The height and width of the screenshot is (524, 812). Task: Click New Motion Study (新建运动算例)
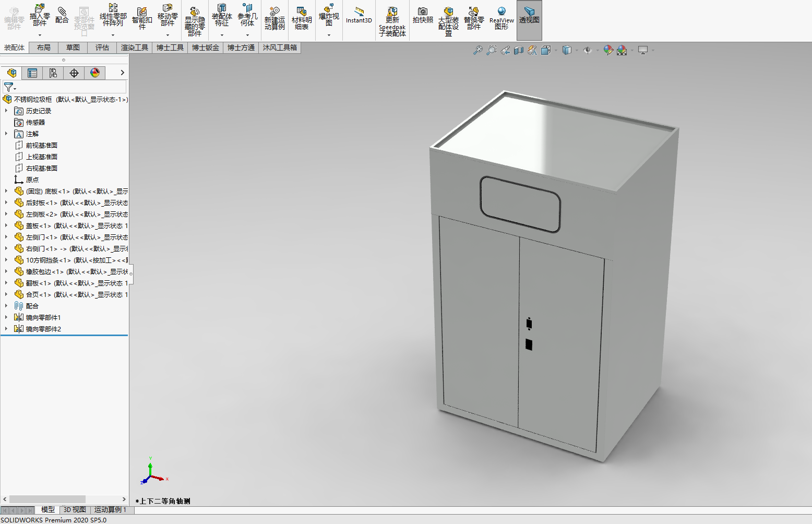pyautogui.click(x=274, y=19)
